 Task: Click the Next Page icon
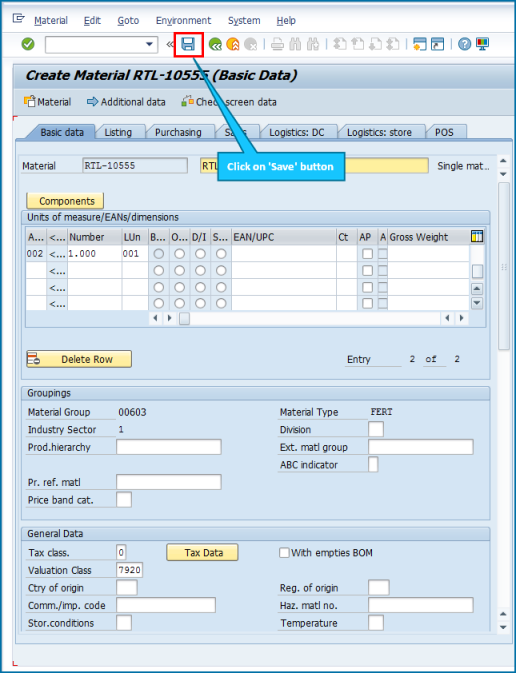375,44
